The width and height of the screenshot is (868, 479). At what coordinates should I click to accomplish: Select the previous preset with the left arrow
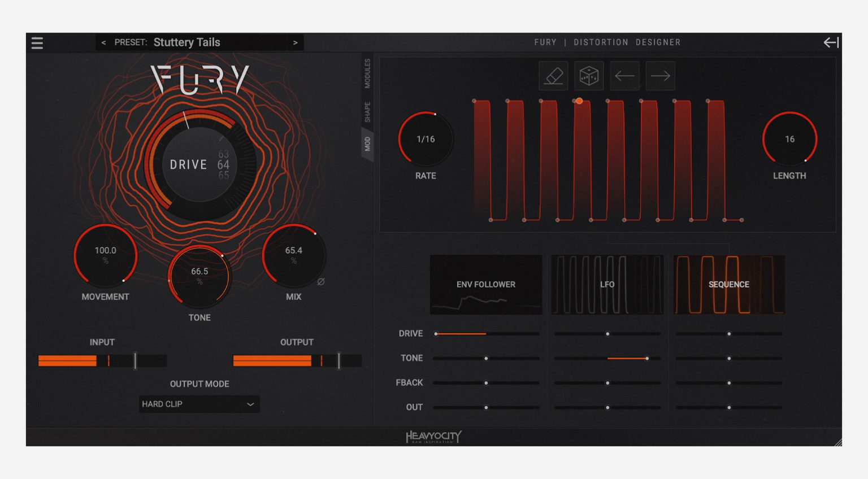(x=103, y=42)
